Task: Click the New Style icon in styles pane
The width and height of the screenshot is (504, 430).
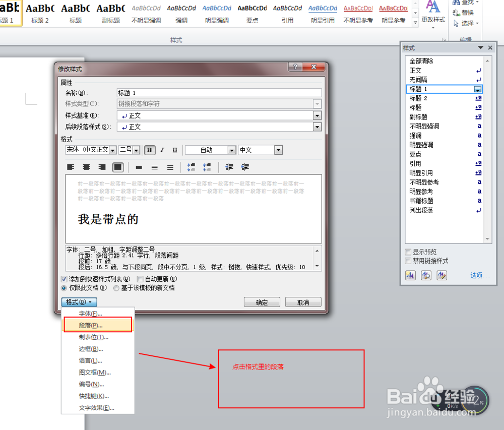Action: coord(410,276)
